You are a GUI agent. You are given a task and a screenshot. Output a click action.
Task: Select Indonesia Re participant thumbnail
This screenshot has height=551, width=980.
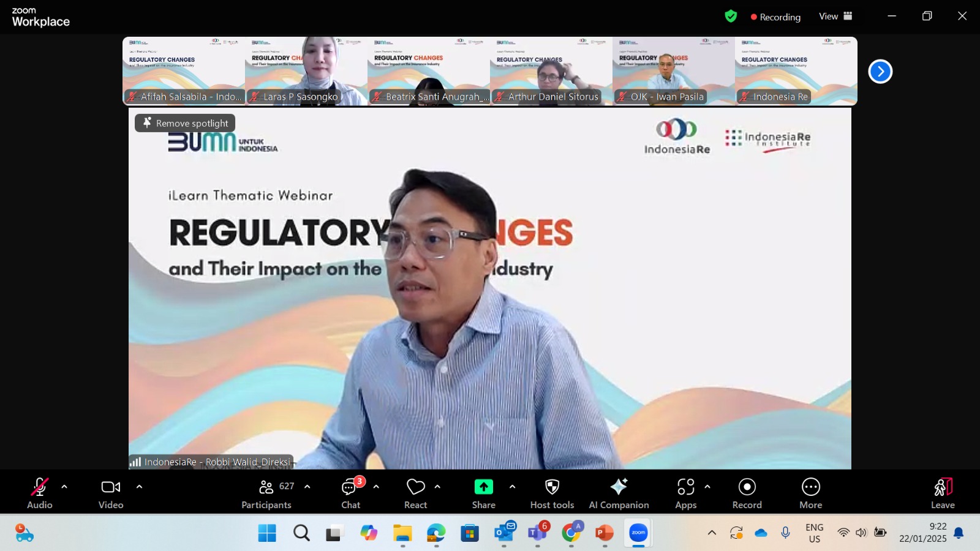coord(796,71)
